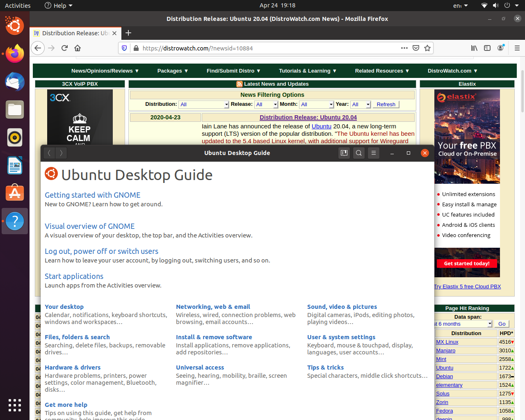
Task: Open page actions three-dot menu
Action: [404, 48]
